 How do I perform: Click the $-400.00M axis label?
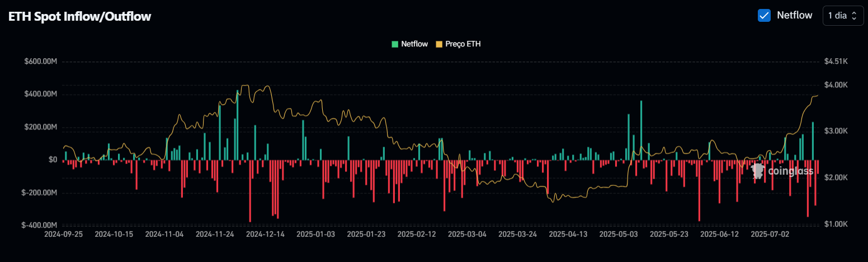click(40, 225)
